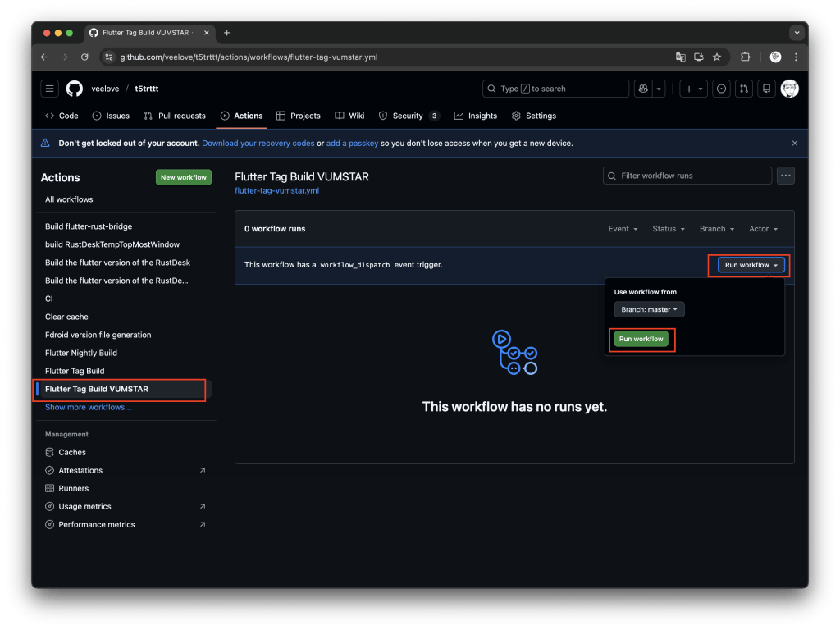Click the user profile avatar
This screenshot has height=630, width=840.
tap(789, 89)
